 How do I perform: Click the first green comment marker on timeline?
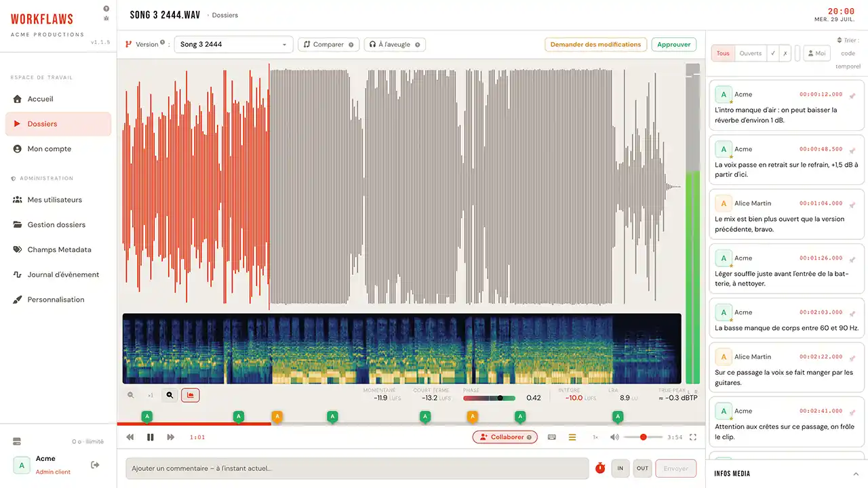pos(147,417)
